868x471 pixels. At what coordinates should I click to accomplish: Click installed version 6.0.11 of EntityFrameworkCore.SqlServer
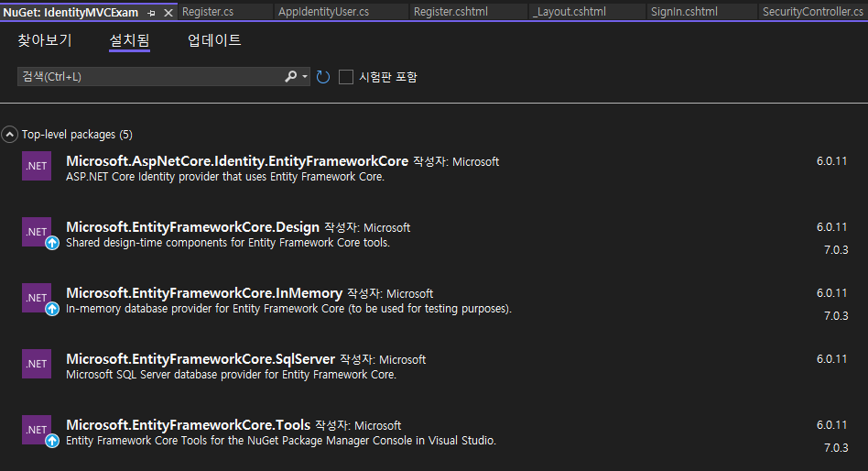(x=831, y=359)
